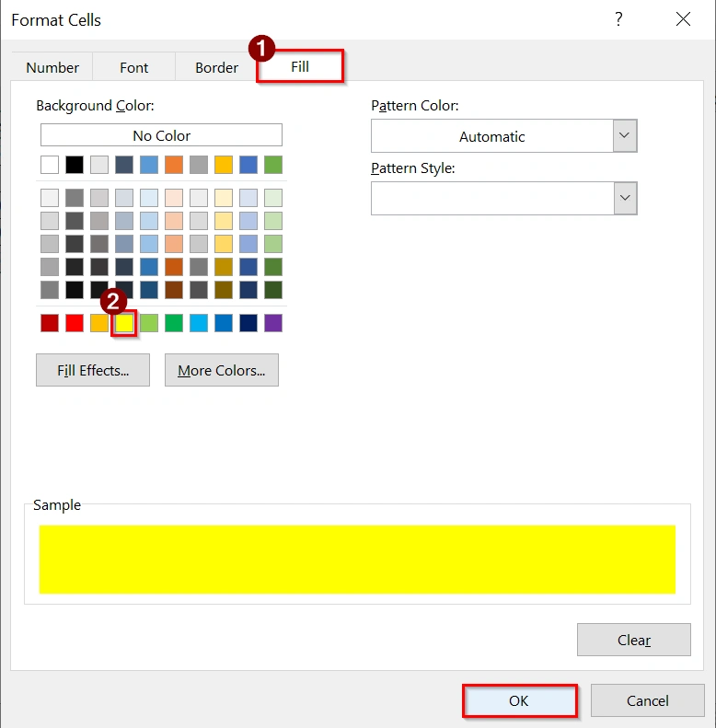Switch to the Number tab

point(52,67)
